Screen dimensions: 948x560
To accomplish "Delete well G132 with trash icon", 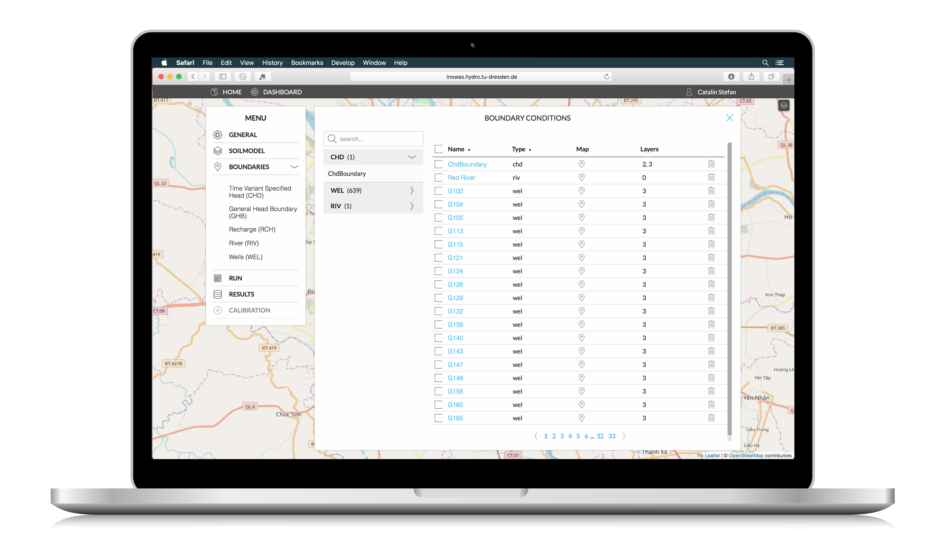I will pyautogui.click(x=711, y=311).
